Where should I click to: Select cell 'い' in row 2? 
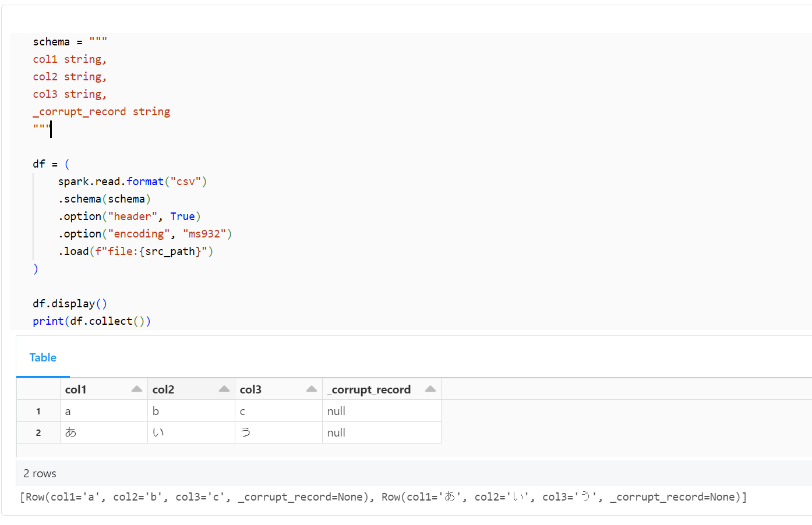pyautogui.click(x=191, y=432)
